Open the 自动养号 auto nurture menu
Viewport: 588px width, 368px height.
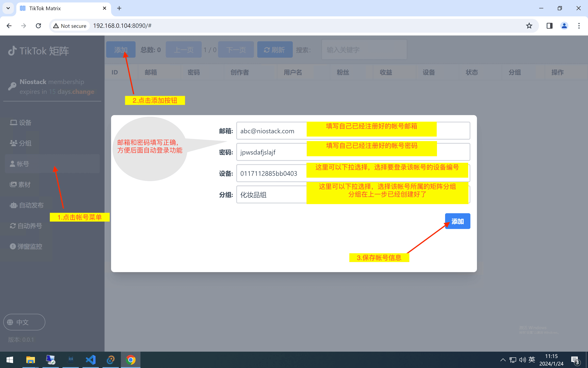[x=26, y=226]
